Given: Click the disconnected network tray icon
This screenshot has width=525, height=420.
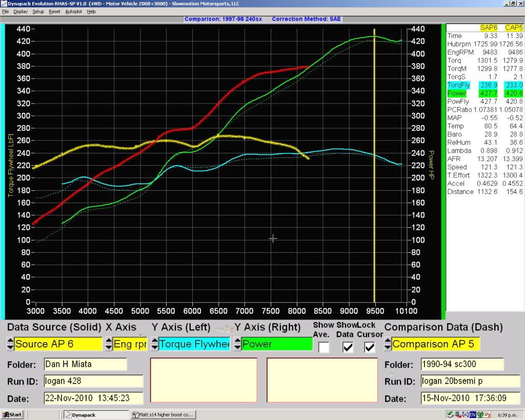Looking at the screenshot, I should pos(458,415).
